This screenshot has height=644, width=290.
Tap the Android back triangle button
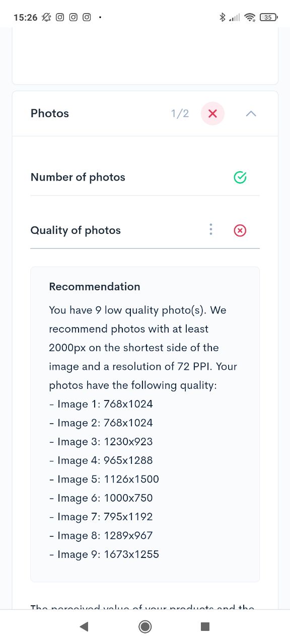(84, 626)
